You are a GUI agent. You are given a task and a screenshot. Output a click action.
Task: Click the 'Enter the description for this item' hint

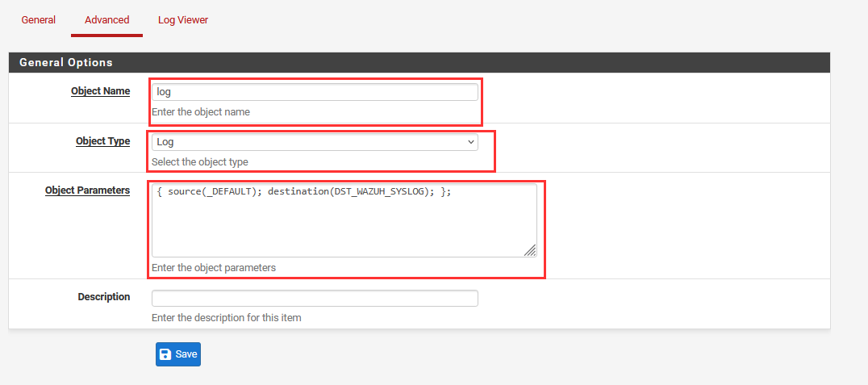coord(227,318)
